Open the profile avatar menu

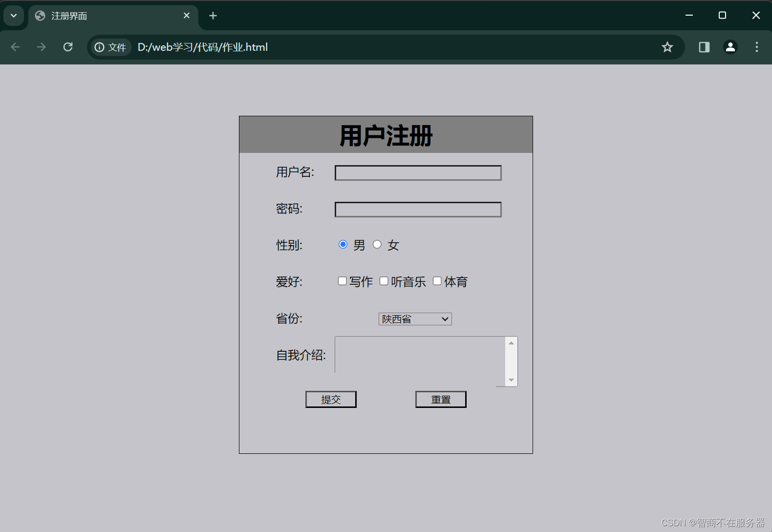click(730, 47)
